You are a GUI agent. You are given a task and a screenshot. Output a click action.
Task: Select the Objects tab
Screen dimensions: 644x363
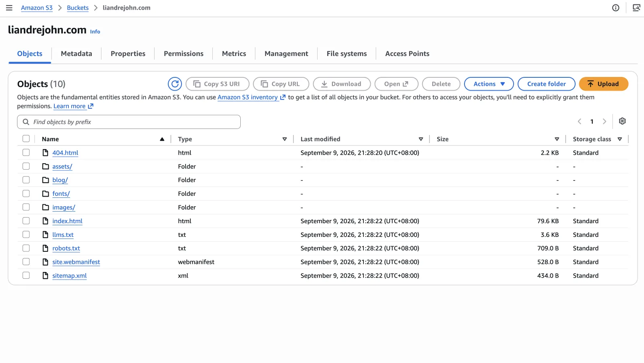pyautogui.click(x=30, y=54)
